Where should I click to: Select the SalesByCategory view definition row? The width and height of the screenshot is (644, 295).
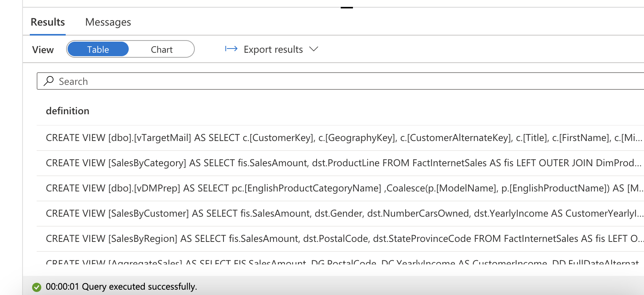tap(344, 163)
